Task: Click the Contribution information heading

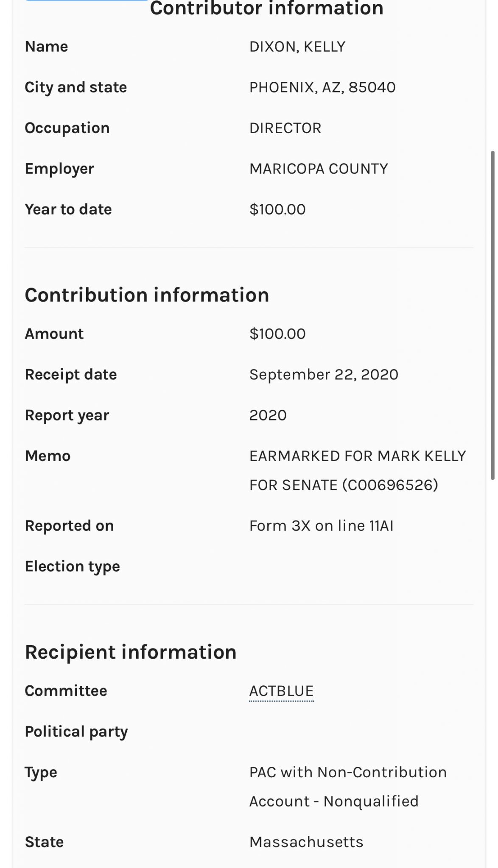Action: tap(147, 295)
